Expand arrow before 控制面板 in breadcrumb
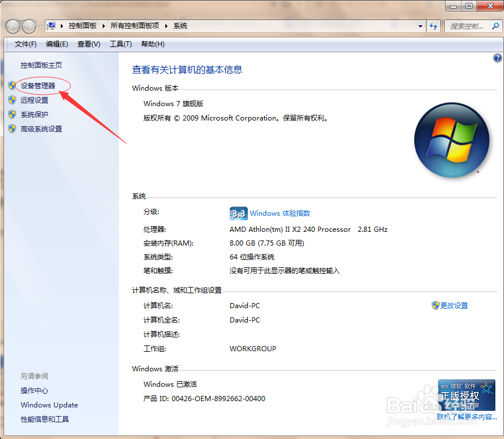504x439 pixels. pyautogui.click(x=62, y=26)
